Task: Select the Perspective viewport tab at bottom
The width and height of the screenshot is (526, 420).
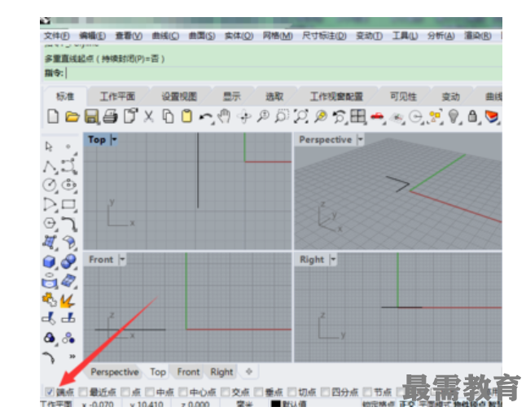Action: pyautogui.click(x=114, y=372)
